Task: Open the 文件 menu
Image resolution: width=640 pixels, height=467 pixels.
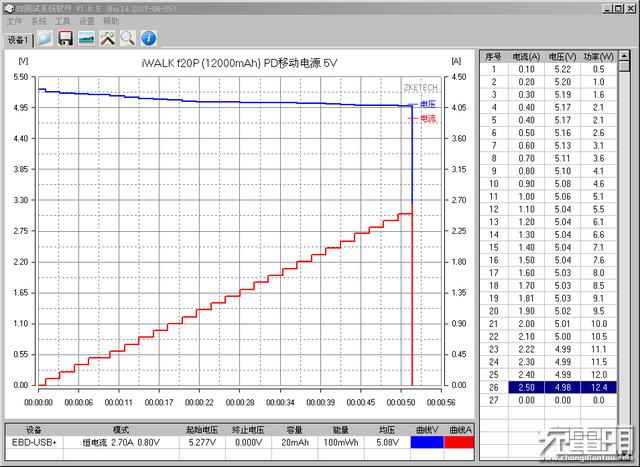Action: point(14,21)
